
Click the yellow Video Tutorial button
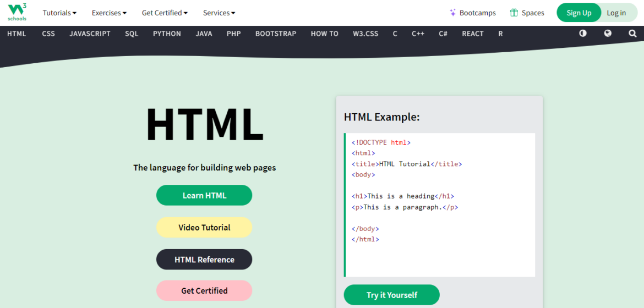click(x=204, y=228)
